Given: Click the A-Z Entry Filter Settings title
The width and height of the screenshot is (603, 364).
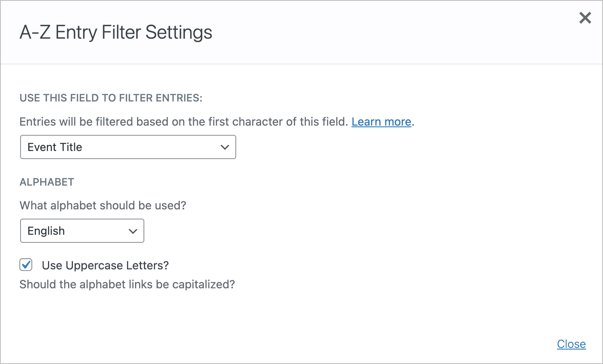Looking at the screenshot, I should tap(116, 32).
